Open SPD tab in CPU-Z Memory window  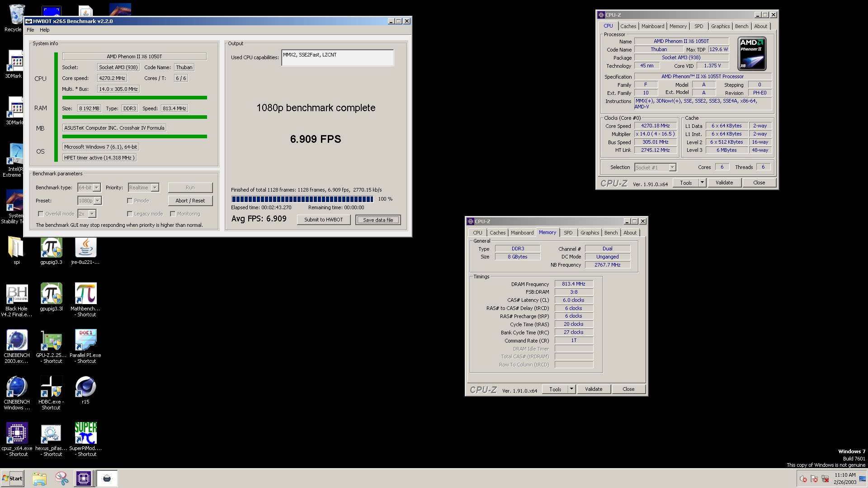pyautogui.click(x=568, y=233)
